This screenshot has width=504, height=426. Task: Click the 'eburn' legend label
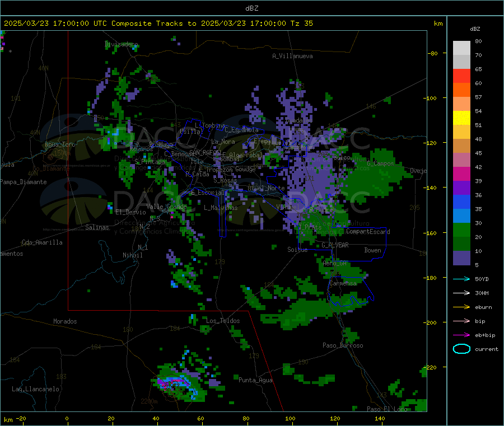pos(483,307)
